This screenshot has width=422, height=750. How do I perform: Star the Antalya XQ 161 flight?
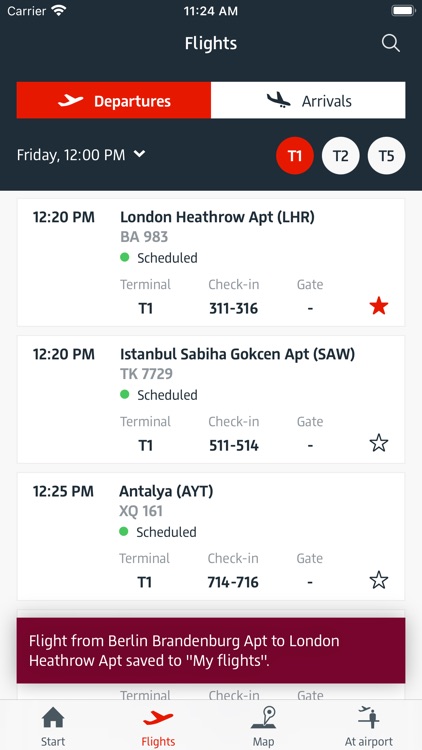coord(378,580)
